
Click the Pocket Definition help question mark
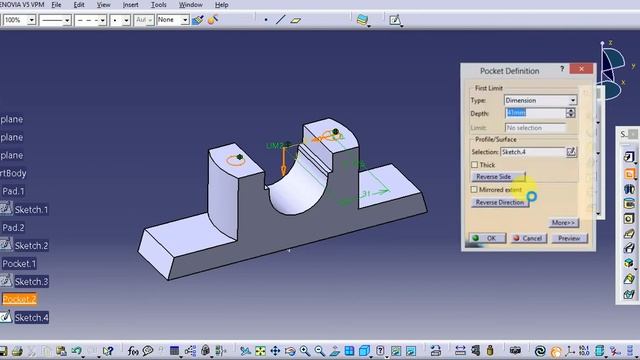pos(562,69)
